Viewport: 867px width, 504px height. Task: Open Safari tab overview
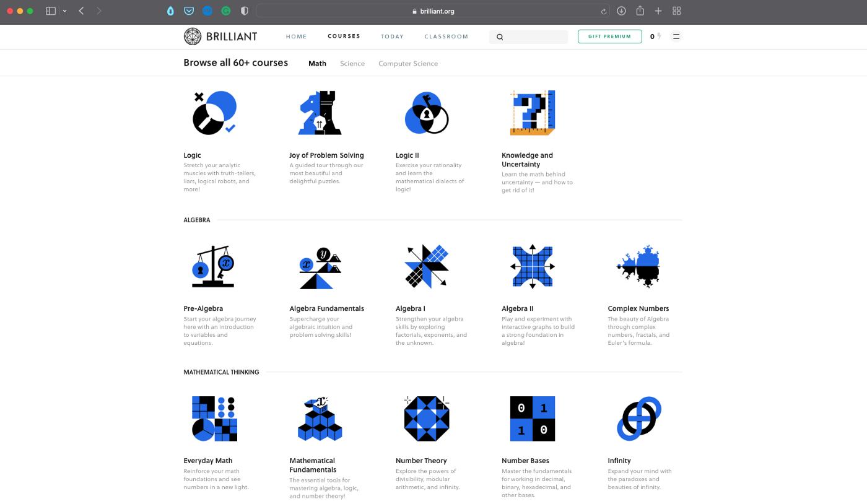click(x=676, y=11)
